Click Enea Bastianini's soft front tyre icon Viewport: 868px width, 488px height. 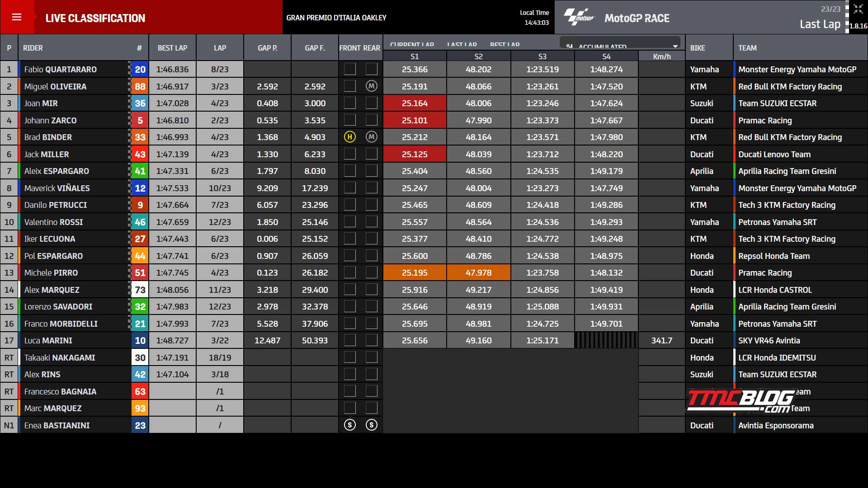349,425
